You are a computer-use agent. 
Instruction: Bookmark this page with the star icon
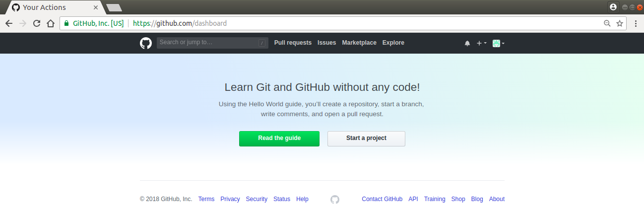(619, 23)
